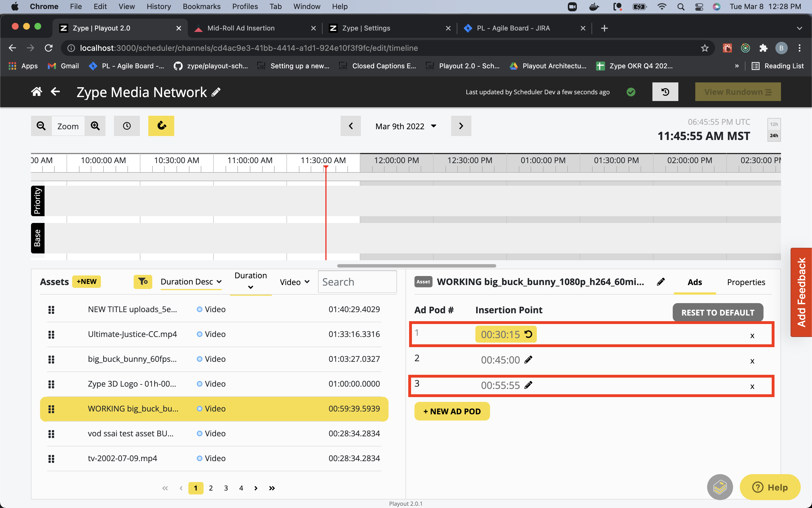This screenshot has width=812, height=508.
Task: Switch to the Ads tab
Action: (694, 282)
